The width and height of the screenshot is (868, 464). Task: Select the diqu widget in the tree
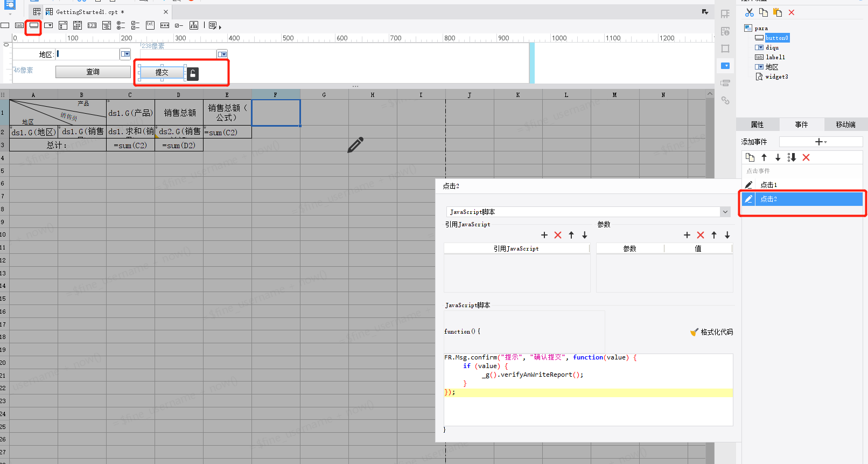click(772, 47)
